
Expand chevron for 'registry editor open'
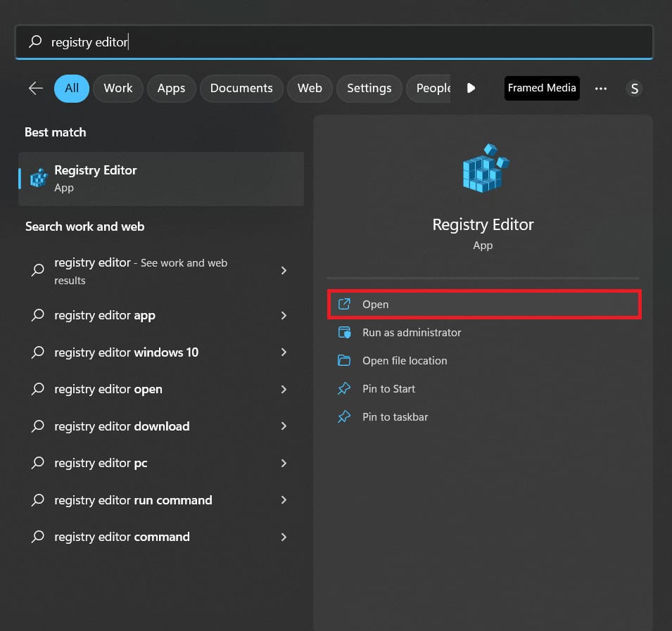[284, 389]
